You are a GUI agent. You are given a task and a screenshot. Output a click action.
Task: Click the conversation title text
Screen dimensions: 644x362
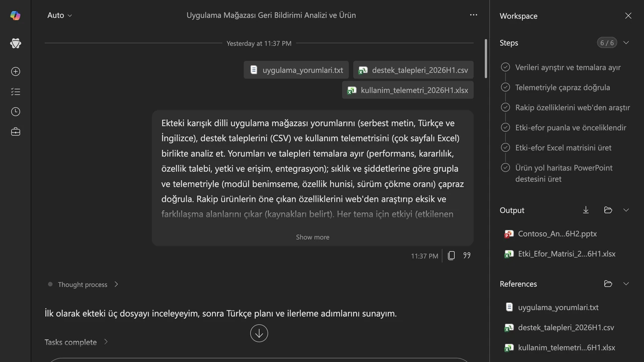(271, 15)
